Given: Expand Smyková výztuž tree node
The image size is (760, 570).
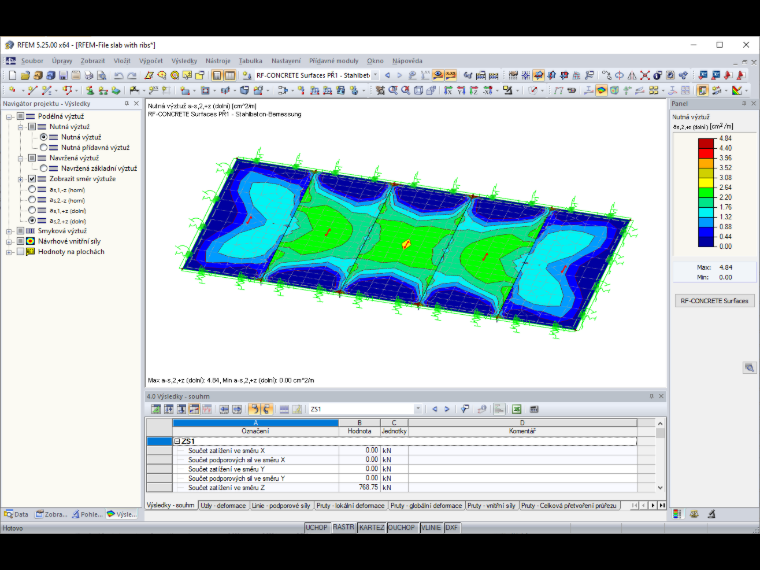Looking at the screenshot, I should point(9,231).
